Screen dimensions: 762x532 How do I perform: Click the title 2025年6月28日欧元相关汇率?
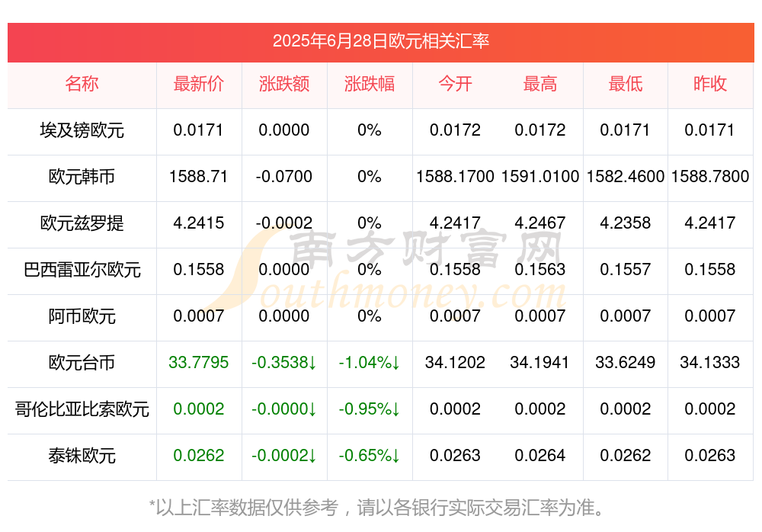point(380,41)
